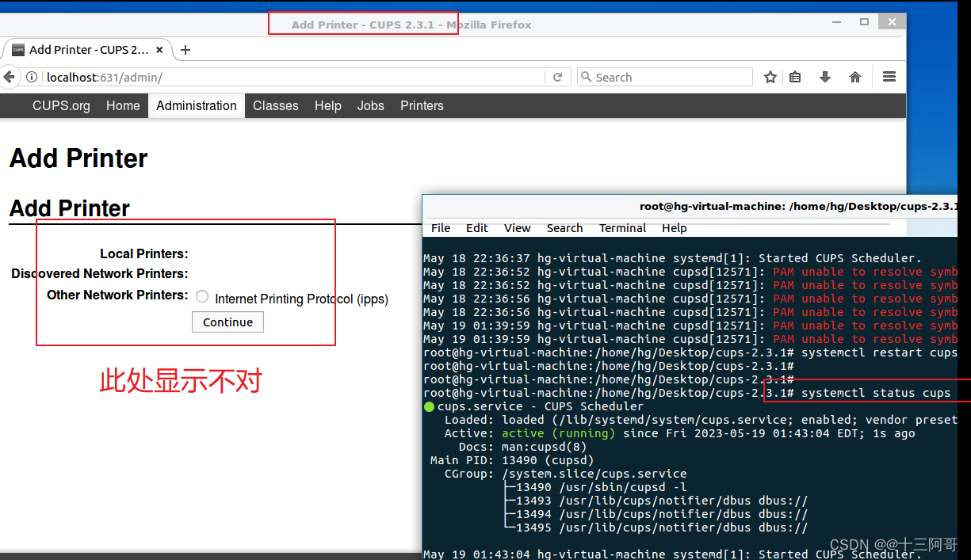The height and width of the screenshot is (560, 971).
Task: Click the 'Add Printer' page heading
Action: pos(78,158)
